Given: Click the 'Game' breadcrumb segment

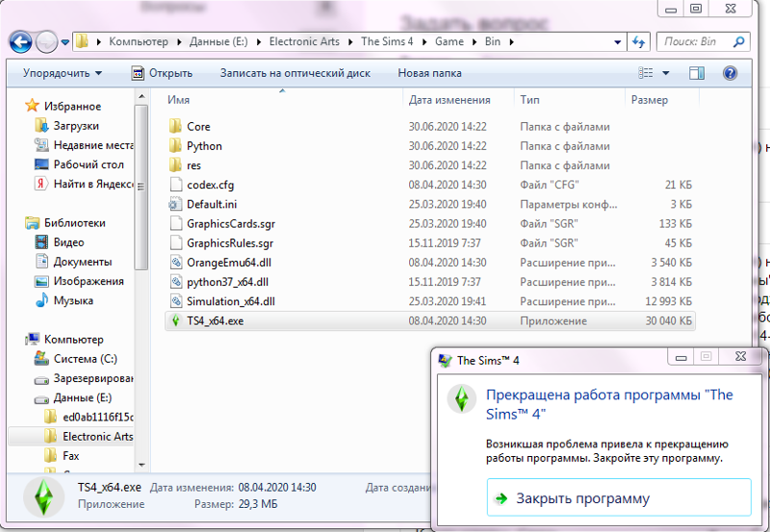Looking at the screenshot, I should (x=449, y=41).
